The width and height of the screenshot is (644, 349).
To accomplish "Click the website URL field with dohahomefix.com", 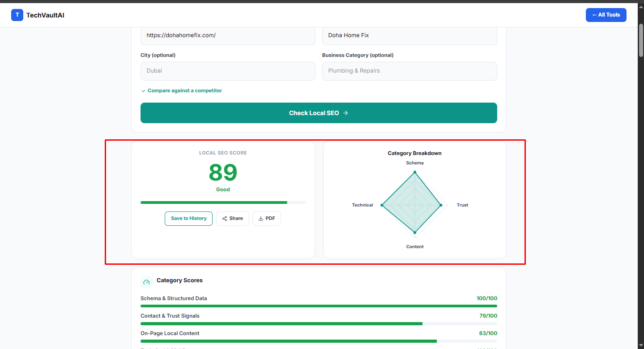I will 228,35.
